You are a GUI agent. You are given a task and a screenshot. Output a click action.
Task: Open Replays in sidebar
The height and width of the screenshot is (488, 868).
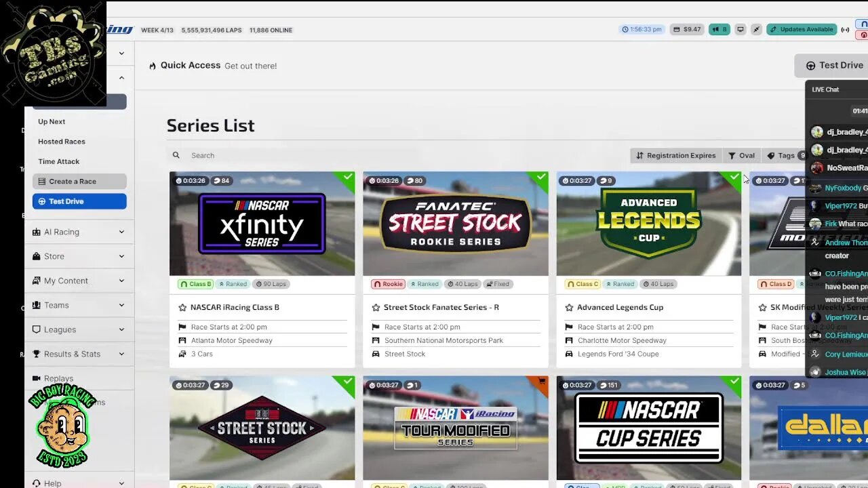click(58, 378)
